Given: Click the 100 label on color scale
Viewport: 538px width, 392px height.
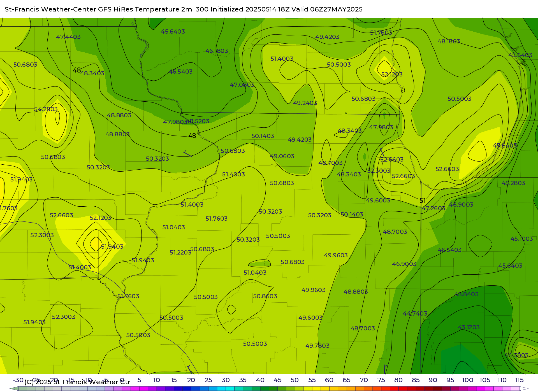Looking at the screenshot, I should (x=467, y=380).
